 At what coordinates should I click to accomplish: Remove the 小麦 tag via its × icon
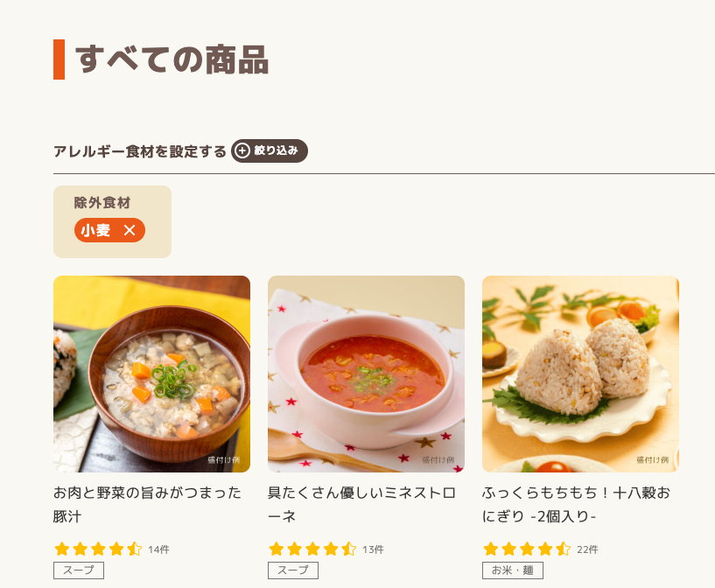131,231
